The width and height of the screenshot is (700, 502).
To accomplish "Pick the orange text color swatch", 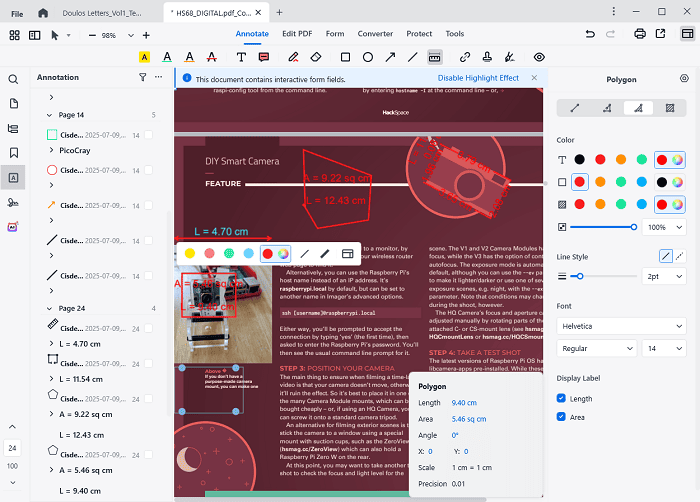I will [x=622, y=159].
